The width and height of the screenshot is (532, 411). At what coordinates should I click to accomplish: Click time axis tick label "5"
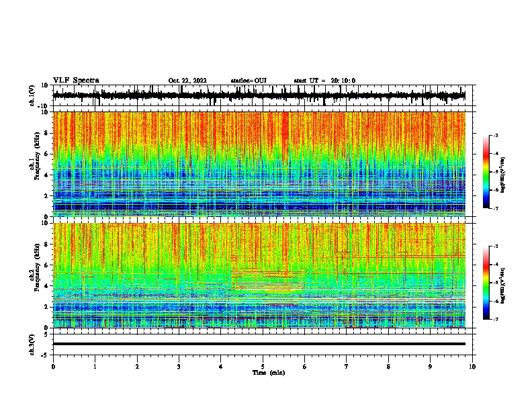(263, 367)
